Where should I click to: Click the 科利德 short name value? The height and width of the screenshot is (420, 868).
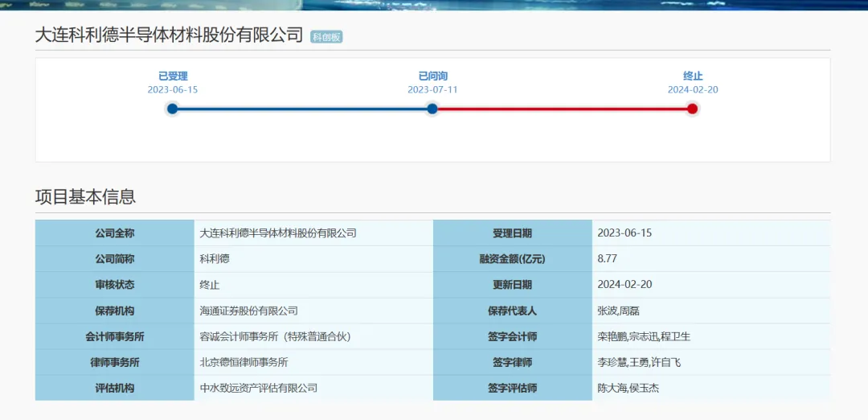pyautogui.click(x=215, y=259)
